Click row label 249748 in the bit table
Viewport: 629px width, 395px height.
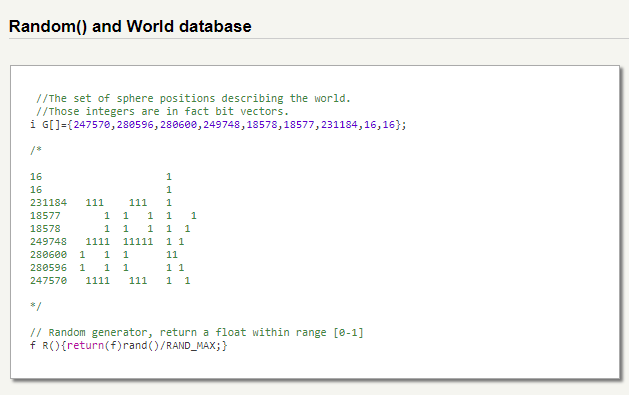pyautogui.click(x=49, y=242)
